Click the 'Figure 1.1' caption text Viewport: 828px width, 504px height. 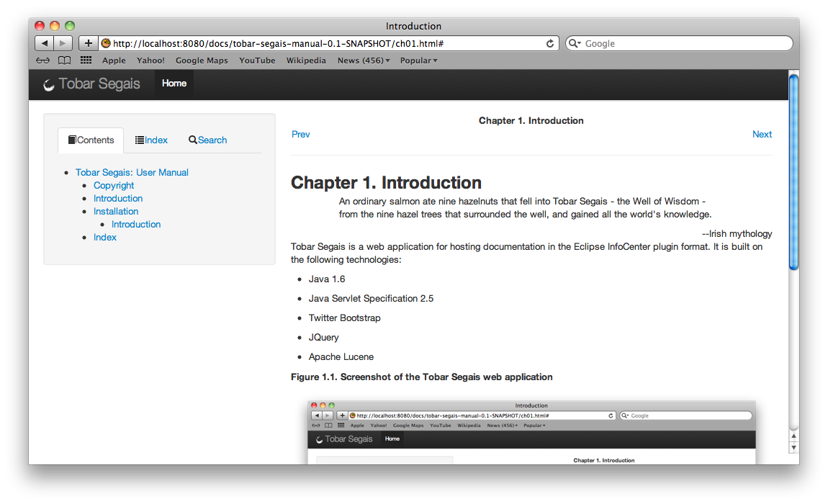(x=421, y=377)
